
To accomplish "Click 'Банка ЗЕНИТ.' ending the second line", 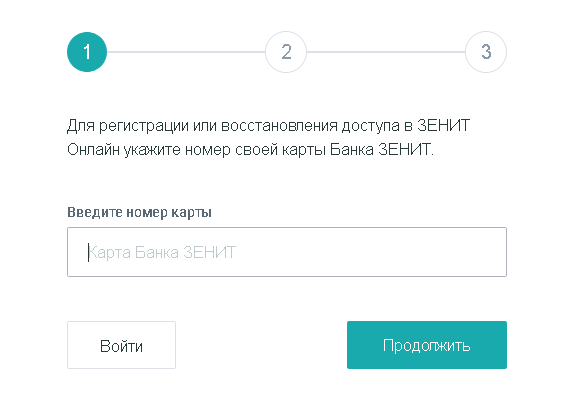I will (x=381, y=150).
